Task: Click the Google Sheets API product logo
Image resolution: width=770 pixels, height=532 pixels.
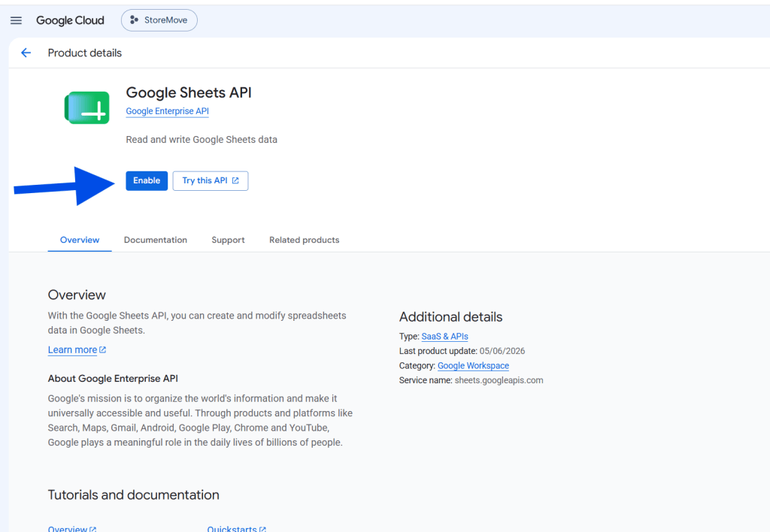Action: (x=87, y=107)
